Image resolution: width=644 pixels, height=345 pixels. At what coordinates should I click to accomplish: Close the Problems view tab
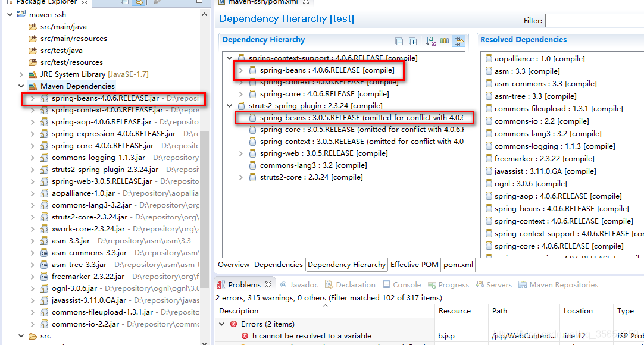(x=268, y=284)
